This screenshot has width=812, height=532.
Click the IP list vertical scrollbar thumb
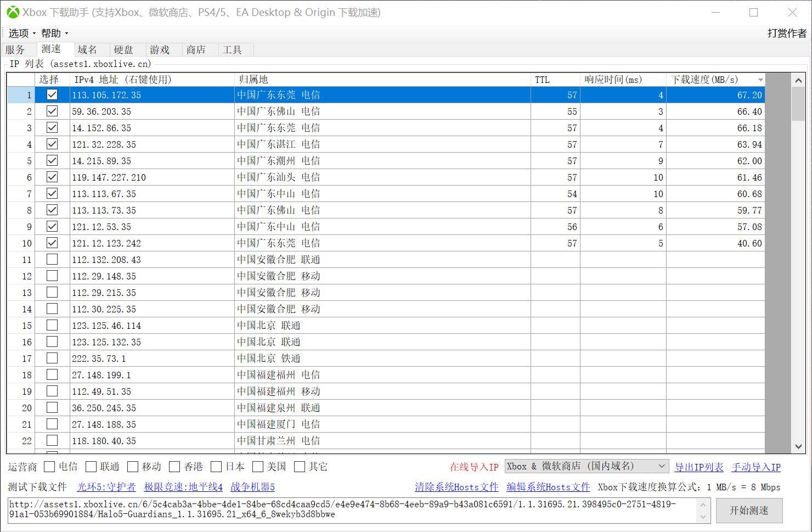[x=798, y=104]
